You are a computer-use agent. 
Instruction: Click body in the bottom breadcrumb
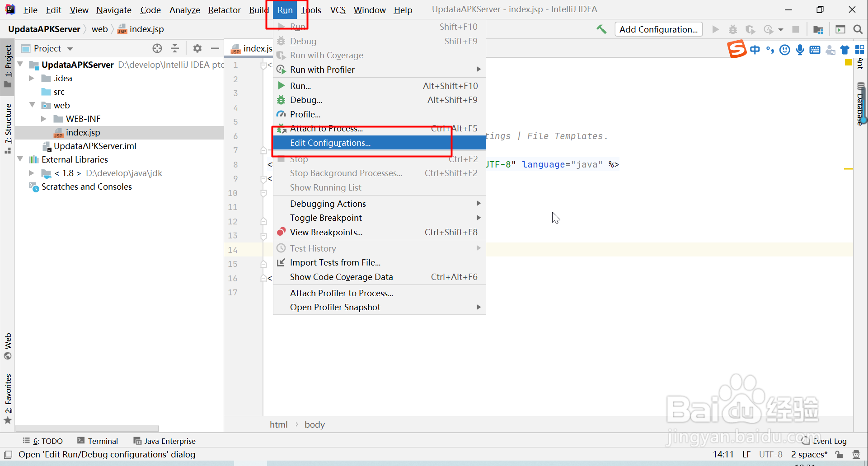pyautogui.click(x=314, y=424)
